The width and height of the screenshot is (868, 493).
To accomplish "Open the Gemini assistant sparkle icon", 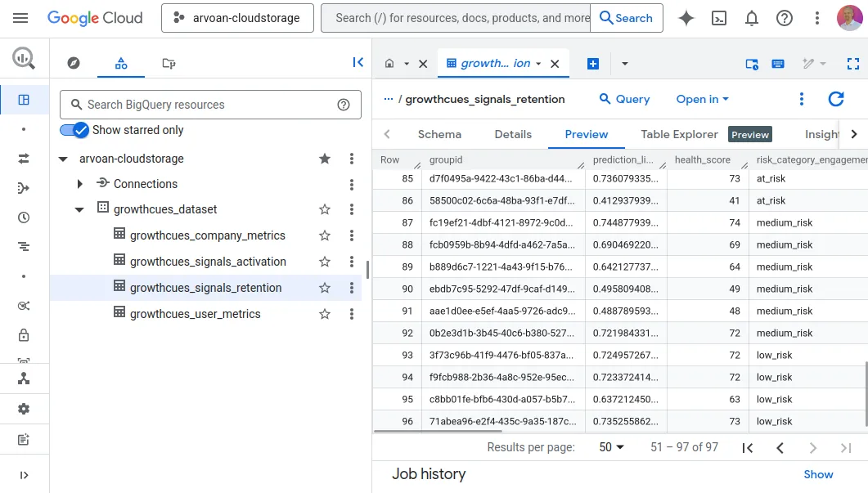I will pyautogui.click(x=686, y=17).
